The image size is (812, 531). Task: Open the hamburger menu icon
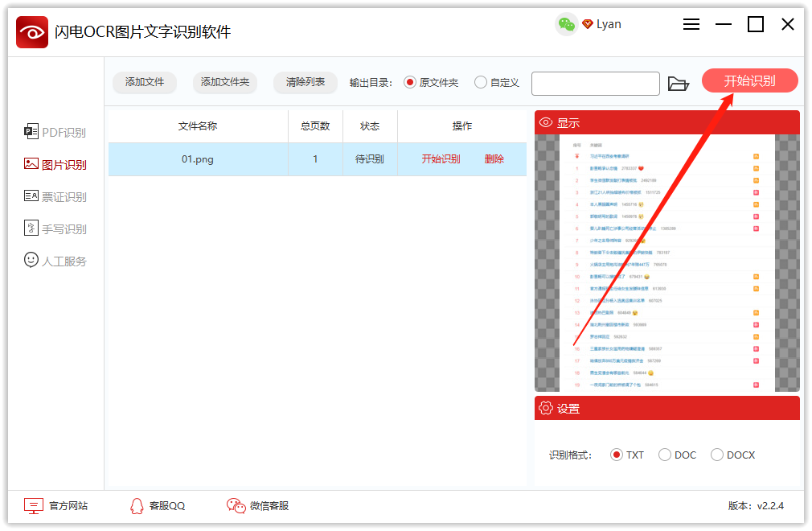pyautogui.click(x=691, y=24)
